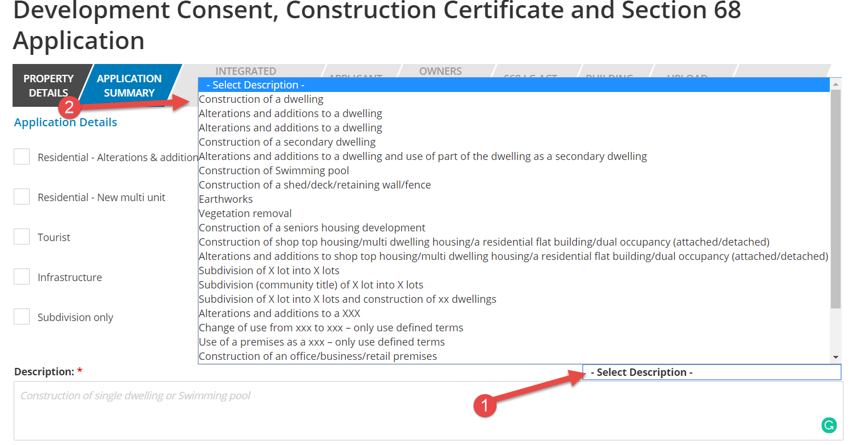Switch to the Application Summary tab
This screenshot has height=445, width=868.
pyautogui.click(x=130, y=86)
